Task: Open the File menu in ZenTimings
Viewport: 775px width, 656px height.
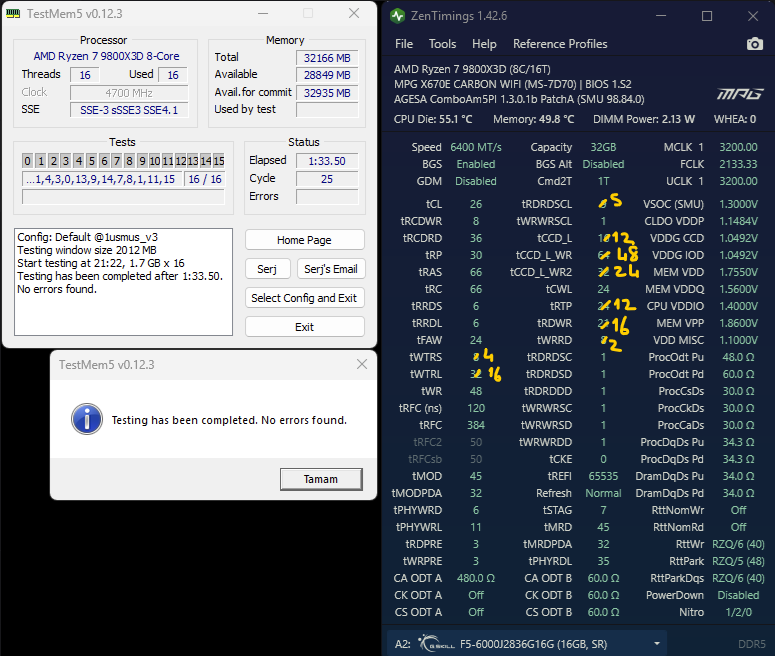Action: coord(404,44)
